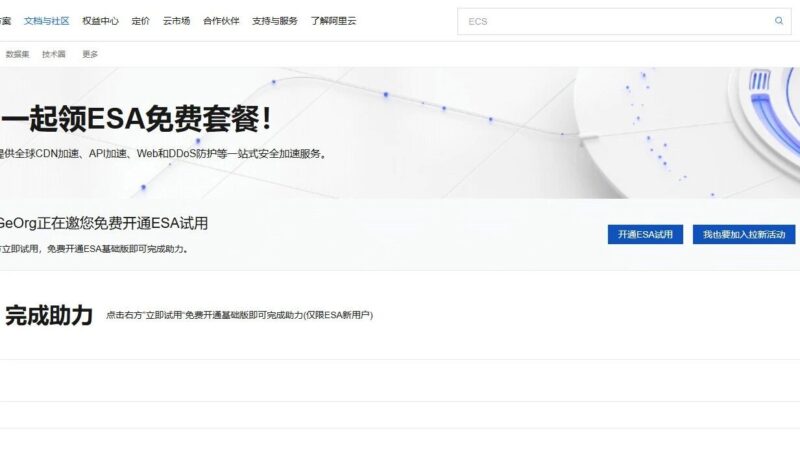Image resolution: width=800 pixels, height=450 pixels.
Task: Select the 技术圈 sub-navigation link
Action: [54, 54]
